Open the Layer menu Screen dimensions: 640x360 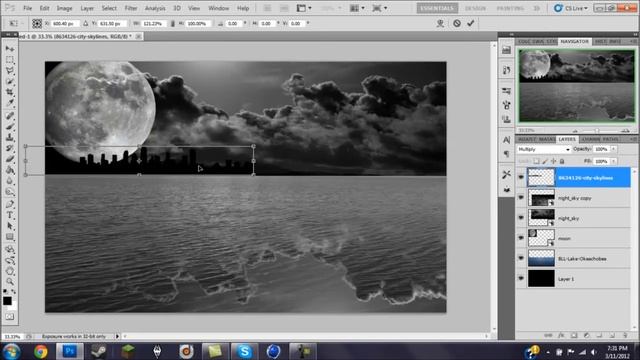[x=87, y=8]
